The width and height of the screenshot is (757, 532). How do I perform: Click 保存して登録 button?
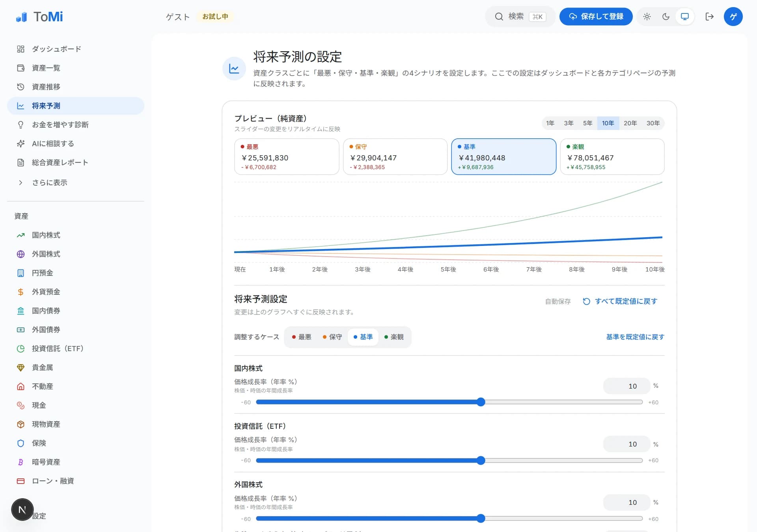pyautogui.click(x=596, y=17)
